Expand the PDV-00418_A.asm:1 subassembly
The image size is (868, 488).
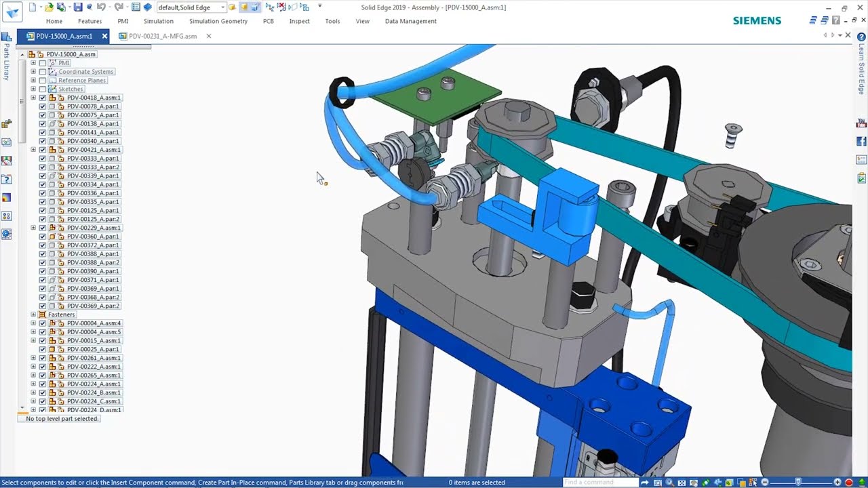(x=33, y=98)
